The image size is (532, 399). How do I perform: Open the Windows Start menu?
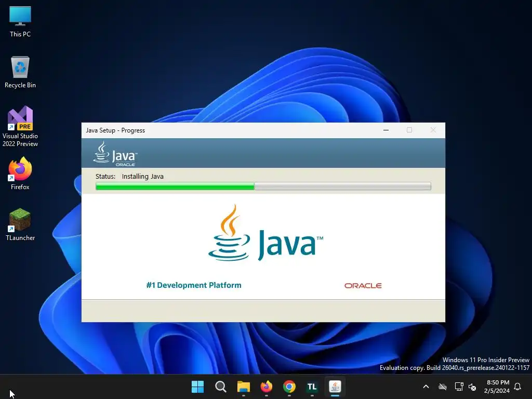click(197, 387)
